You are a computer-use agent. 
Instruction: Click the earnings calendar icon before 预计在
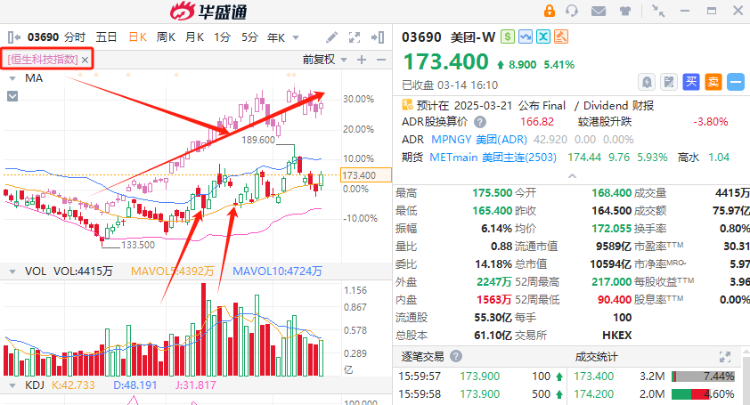tap(407, 105)
